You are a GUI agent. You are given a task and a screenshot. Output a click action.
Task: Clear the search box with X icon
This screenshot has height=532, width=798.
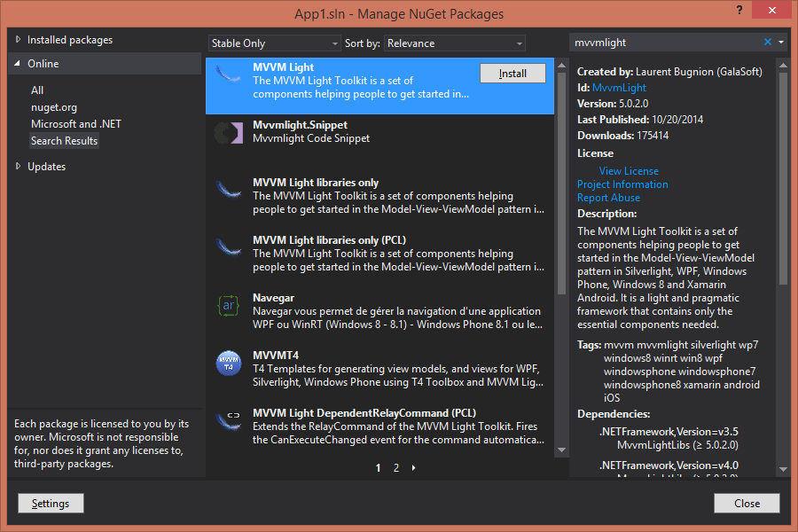768,43
